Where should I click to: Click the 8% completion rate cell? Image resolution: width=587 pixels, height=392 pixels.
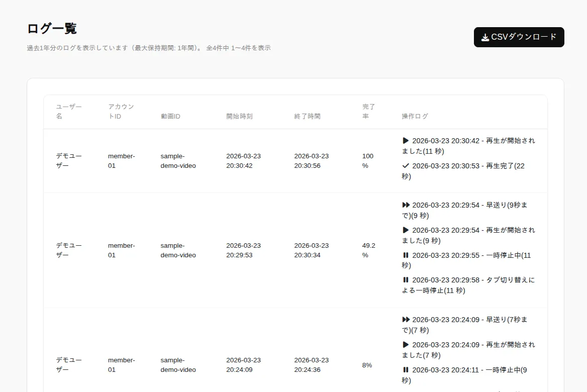[367, 365]
